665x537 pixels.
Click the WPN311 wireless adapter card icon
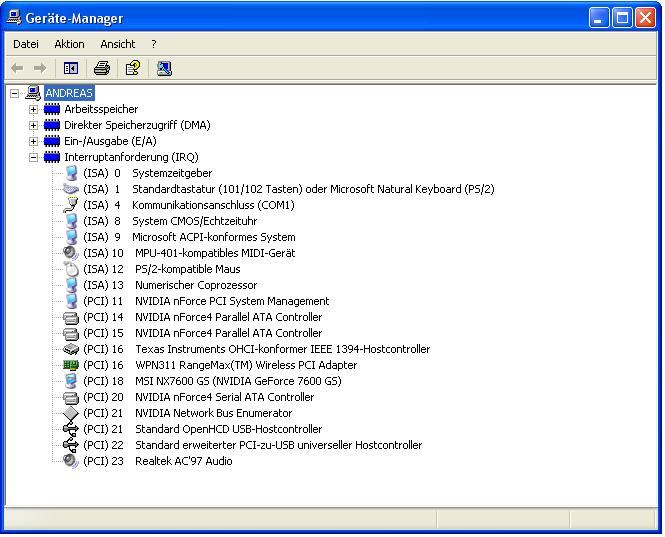pos(71,365)
